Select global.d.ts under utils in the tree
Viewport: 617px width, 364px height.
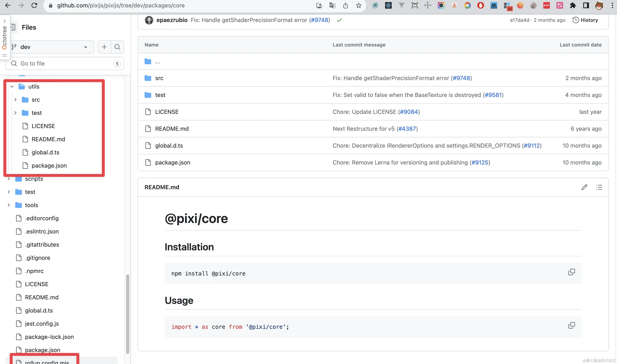[45, 152]
